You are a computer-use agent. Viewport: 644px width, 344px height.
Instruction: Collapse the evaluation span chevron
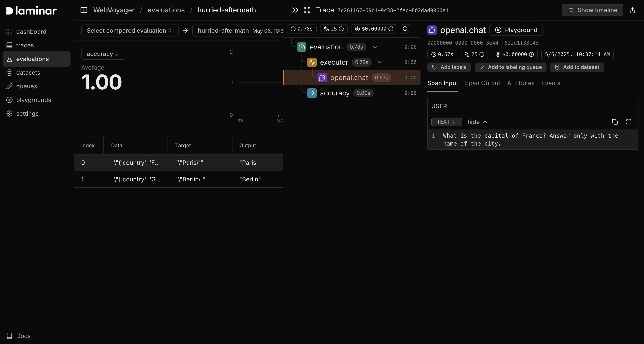click(375, 47)
